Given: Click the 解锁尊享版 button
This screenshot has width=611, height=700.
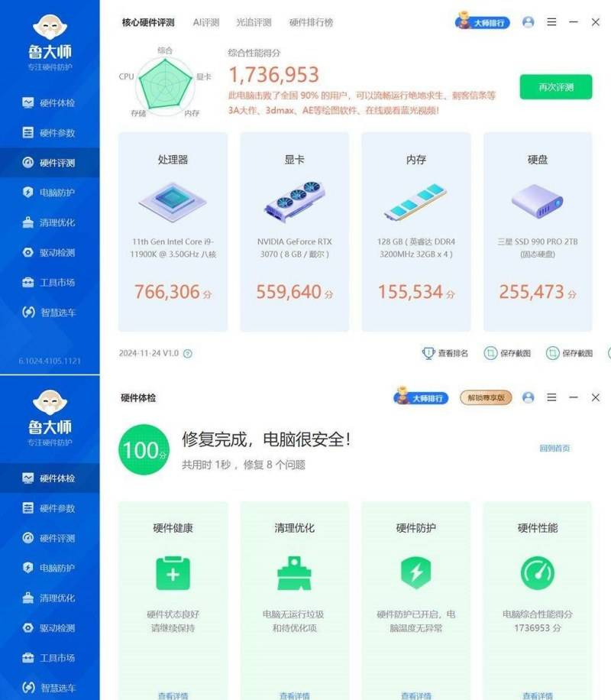Looking at the screenshot, I should [x=486, y=397].
